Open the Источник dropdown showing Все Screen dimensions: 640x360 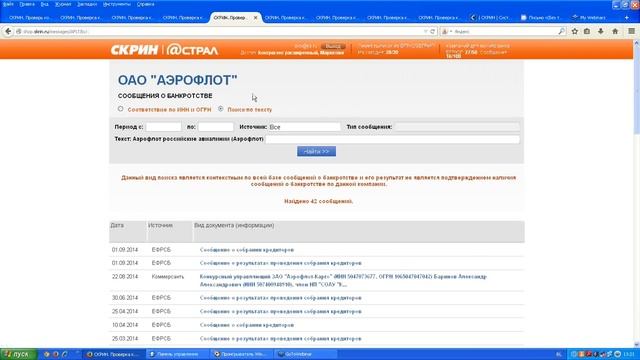pos(304,127)
